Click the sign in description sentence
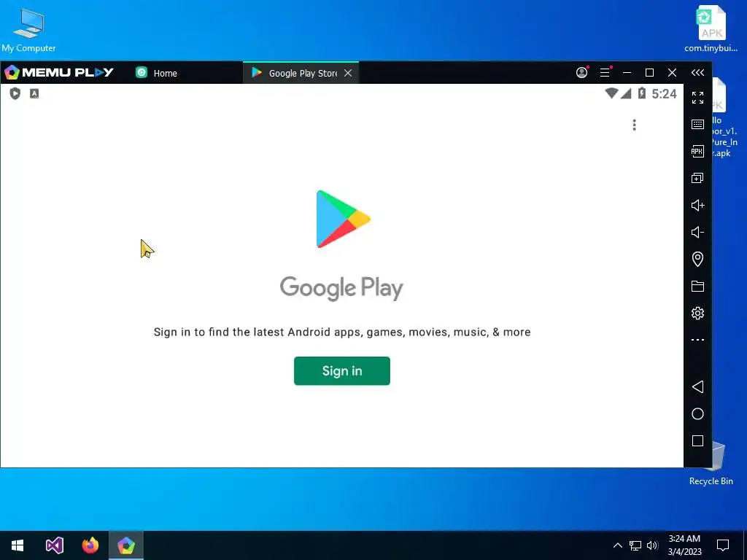The width and height of the screenshot is (747, 560). point(342,332)
